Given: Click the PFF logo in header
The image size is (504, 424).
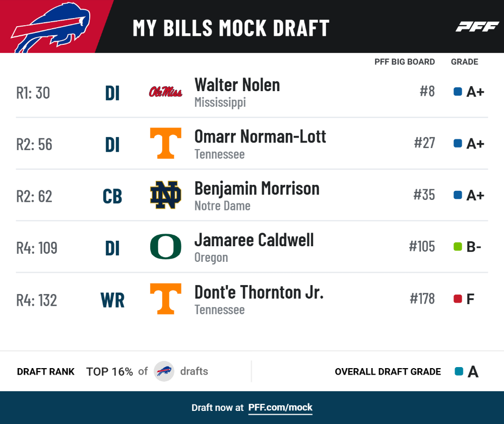Looking at the screenshot, I should point(477,27).
